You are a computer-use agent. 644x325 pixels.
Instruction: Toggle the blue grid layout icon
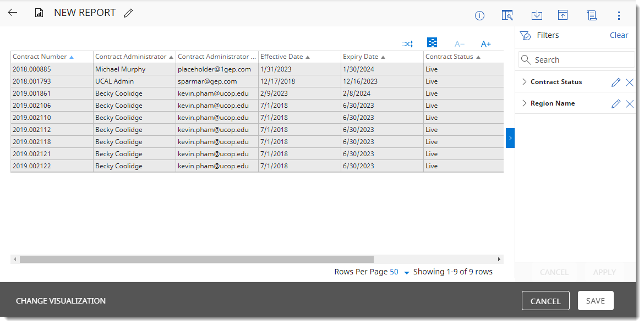click(432, 42)
